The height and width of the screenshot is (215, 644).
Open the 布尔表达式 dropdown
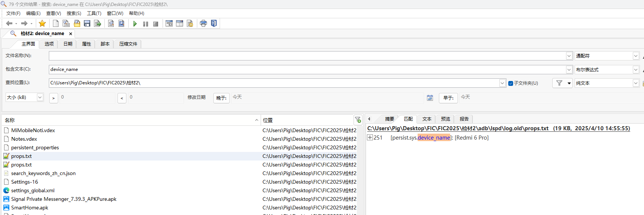636,70
